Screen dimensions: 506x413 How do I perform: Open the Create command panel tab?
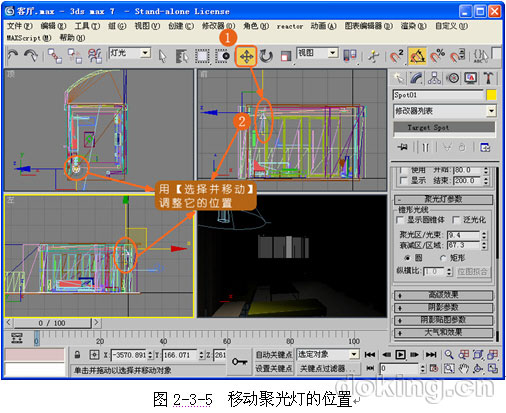[x=398, y=78]
